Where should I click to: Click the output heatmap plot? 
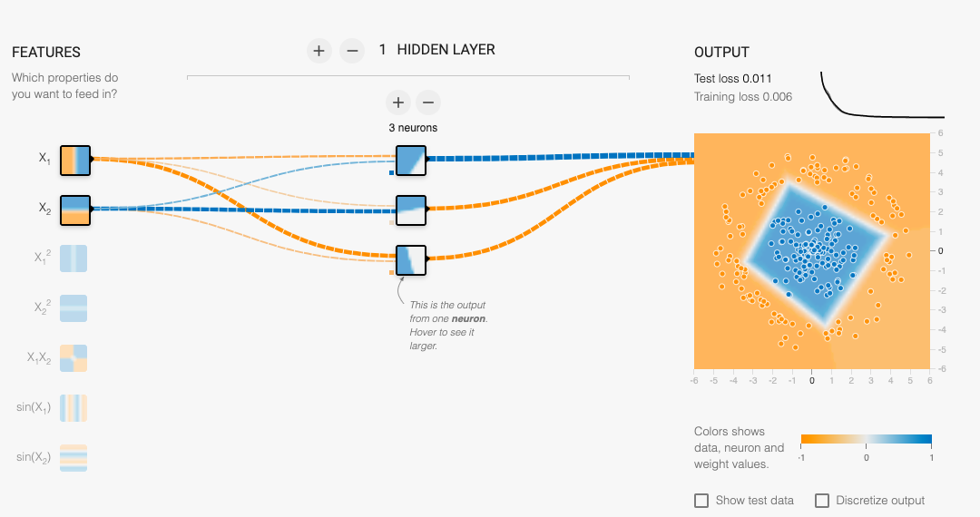(x=812, y=251)
